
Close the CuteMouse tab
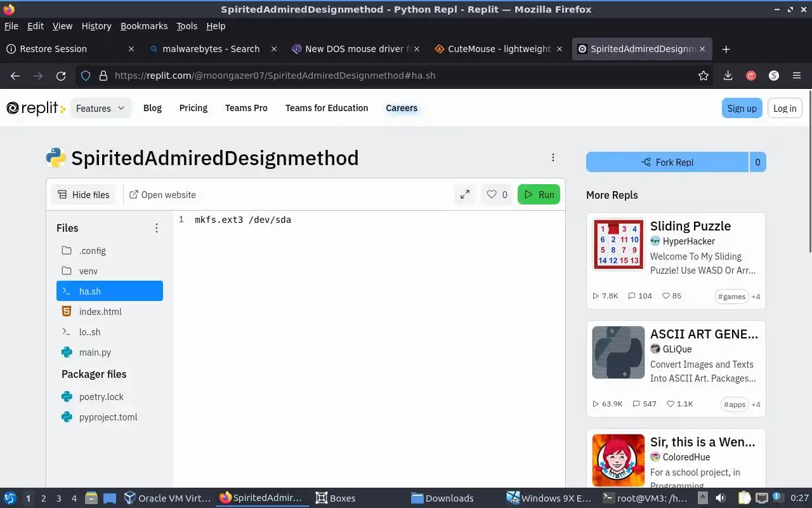coord(560,49)
